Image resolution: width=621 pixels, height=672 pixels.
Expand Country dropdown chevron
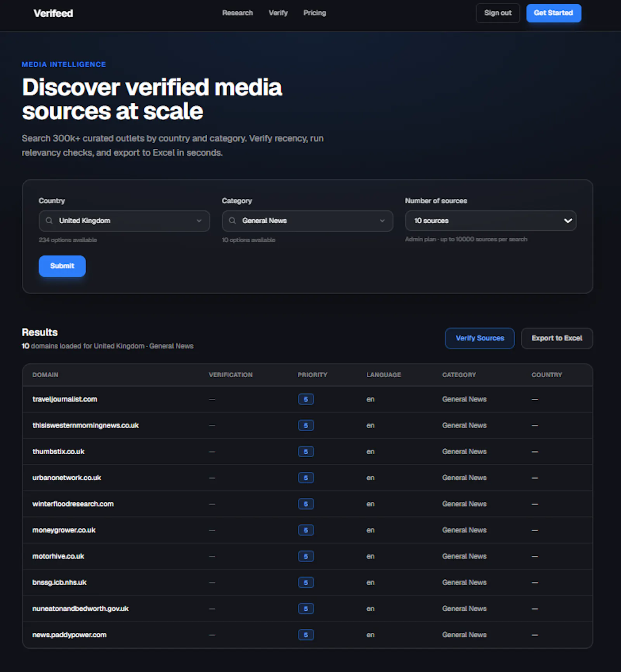tap(199, 221)
